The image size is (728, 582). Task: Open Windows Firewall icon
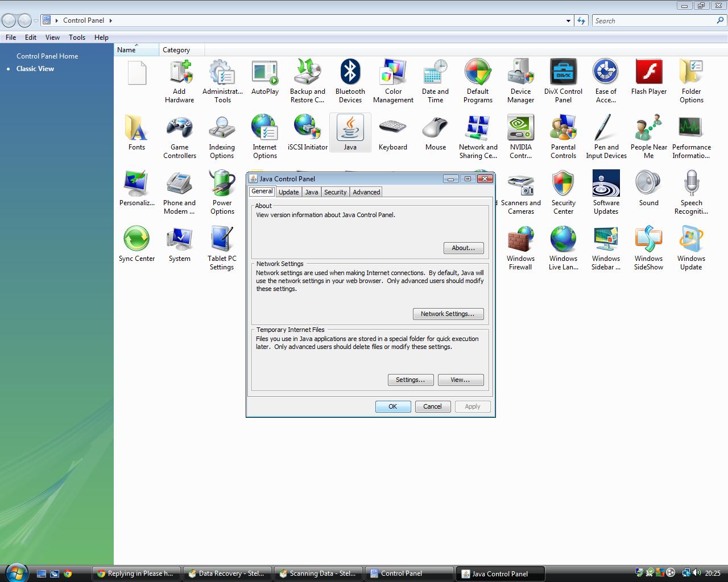520,248
